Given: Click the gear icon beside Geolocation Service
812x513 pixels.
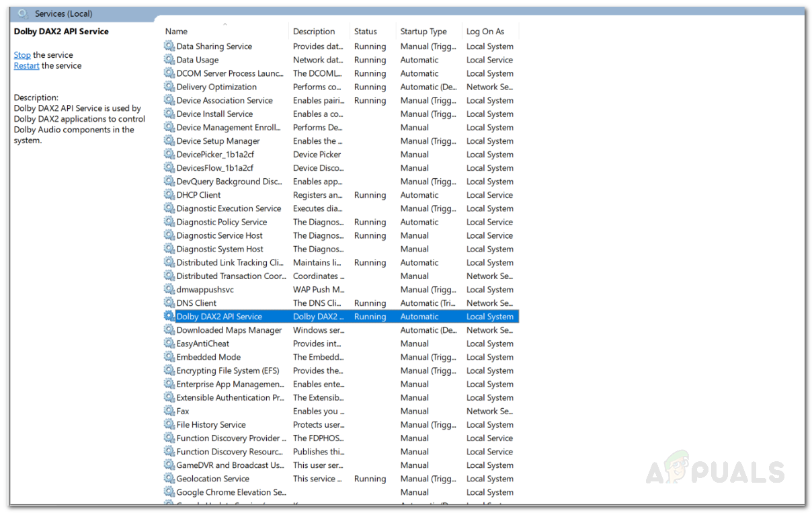Looking at the screenshot, I should (169, 479).
